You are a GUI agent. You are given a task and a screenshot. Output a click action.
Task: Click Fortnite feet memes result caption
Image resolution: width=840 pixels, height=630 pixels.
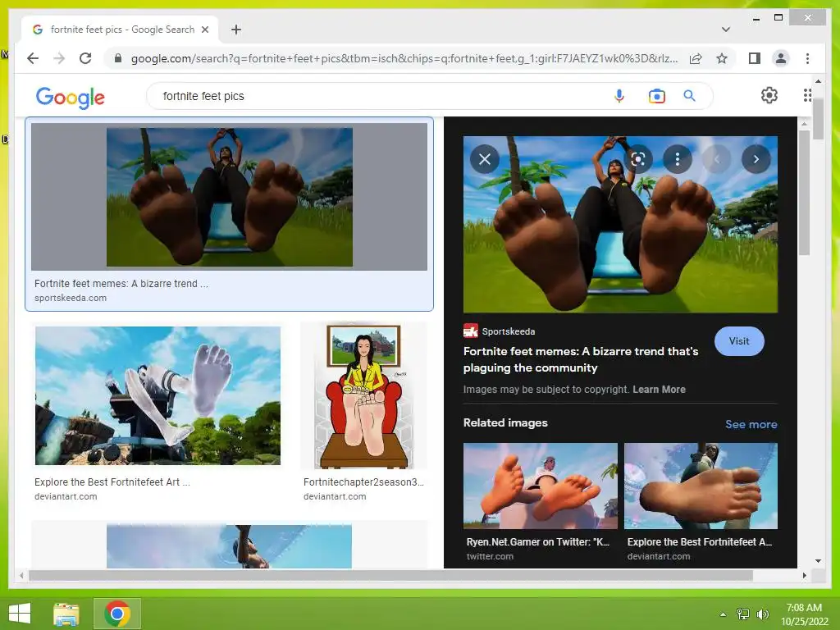121,283
